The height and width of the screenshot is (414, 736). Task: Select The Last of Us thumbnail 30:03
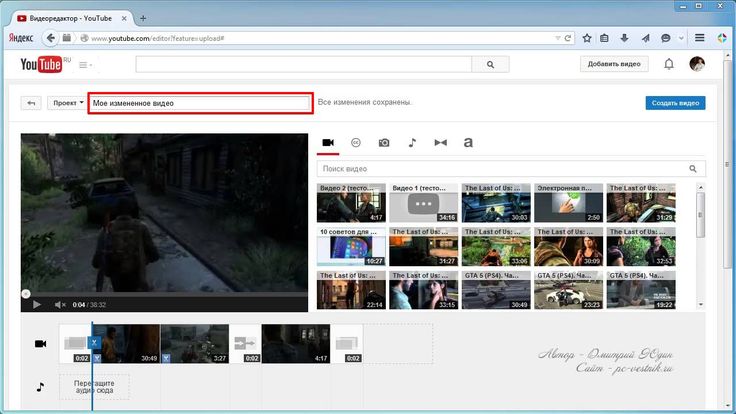point(496,203)
